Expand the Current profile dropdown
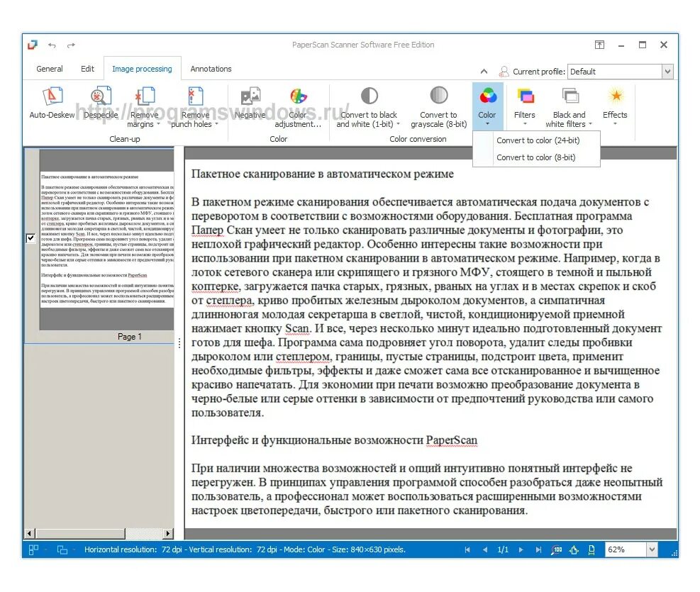700x592 pixels. point(667,72)
